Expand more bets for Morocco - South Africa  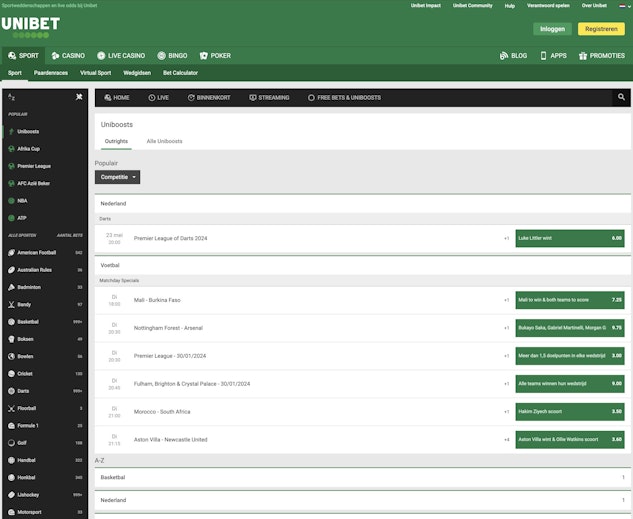click(x=506, y=412)
